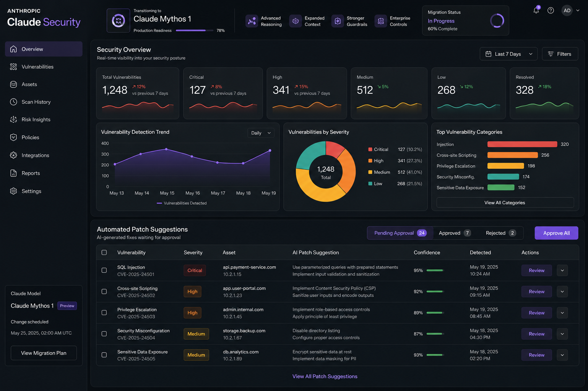This screenshot has width=588, height=391.
Task: Click the Approve All button
Action: [556, 233]
